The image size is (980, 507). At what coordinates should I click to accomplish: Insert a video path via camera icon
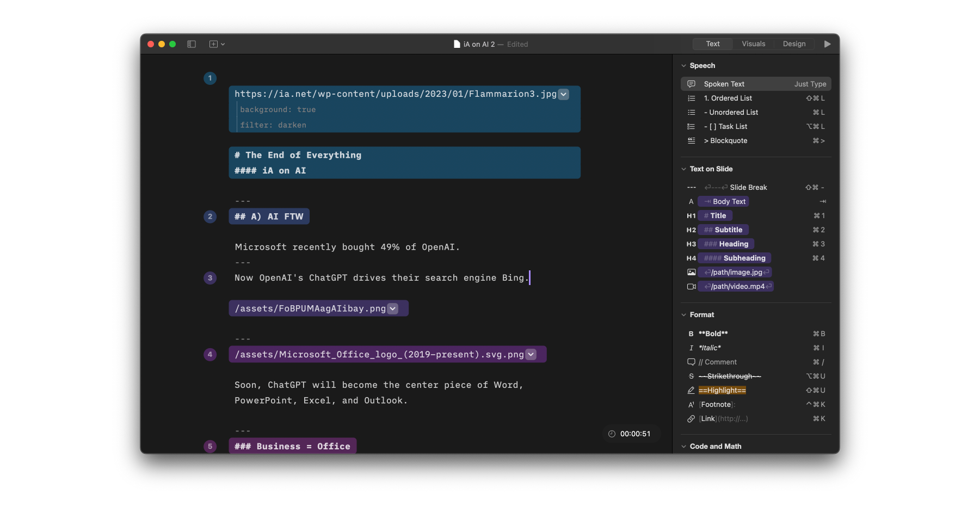point(692,286)
